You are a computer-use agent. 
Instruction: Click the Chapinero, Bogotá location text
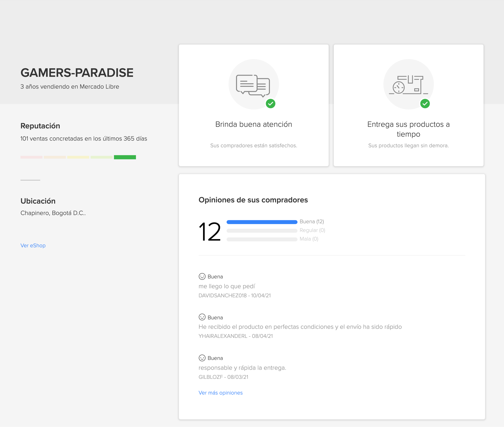(53, 213)
